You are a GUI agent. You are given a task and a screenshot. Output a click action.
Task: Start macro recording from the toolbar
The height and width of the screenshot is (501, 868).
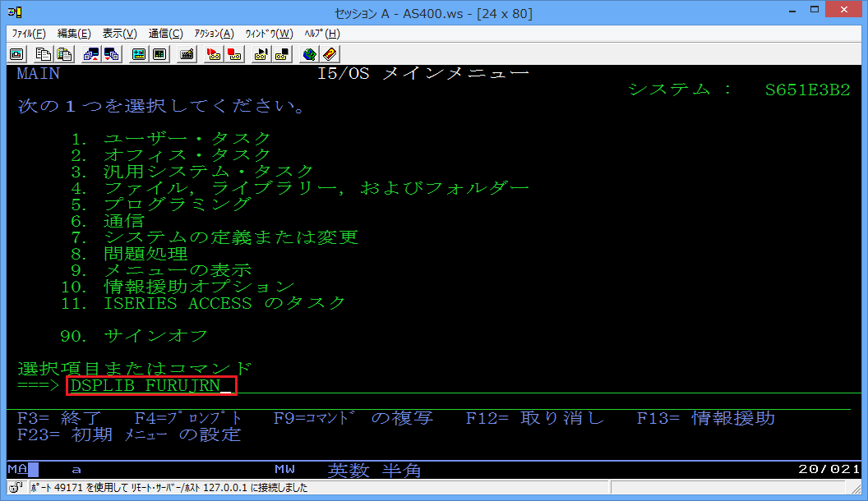[214, 54]
